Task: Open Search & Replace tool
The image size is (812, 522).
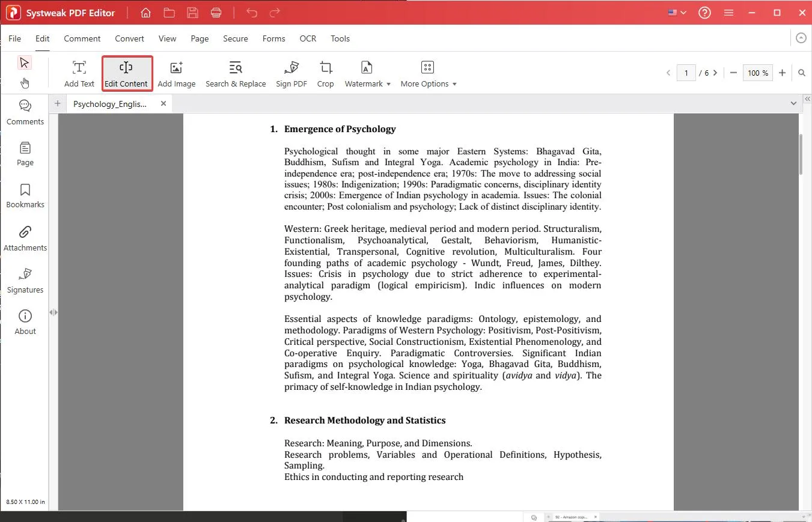Action: 236,74
